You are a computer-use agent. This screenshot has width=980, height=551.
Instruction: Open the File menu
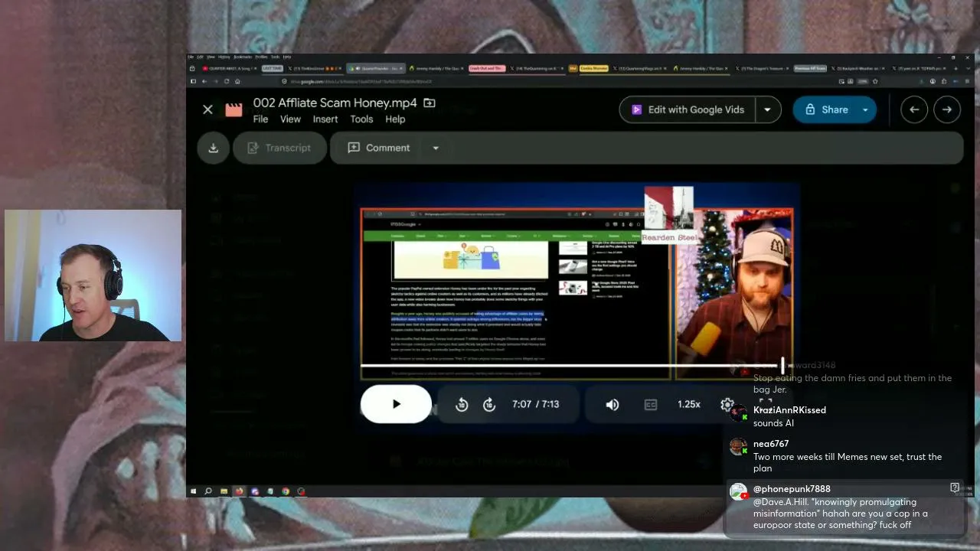[x=260, y=119]
